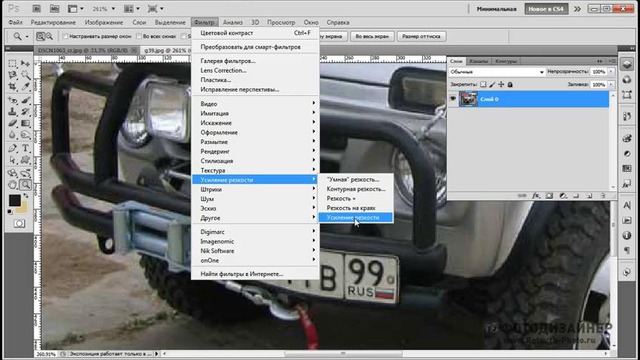Open foreground color swatch (black)

pyautogui.click(x=15, y=200)
